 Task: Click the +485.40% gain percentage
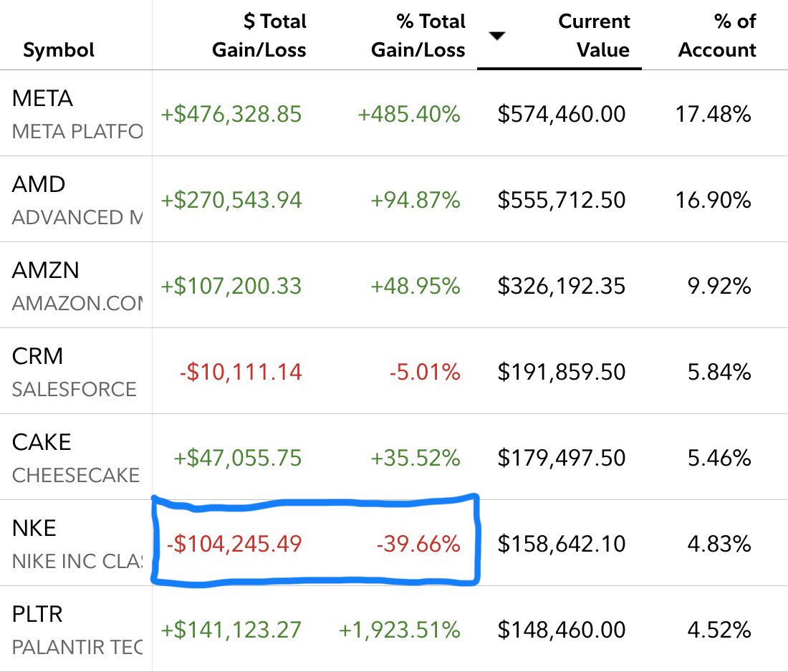pos(409,114)
